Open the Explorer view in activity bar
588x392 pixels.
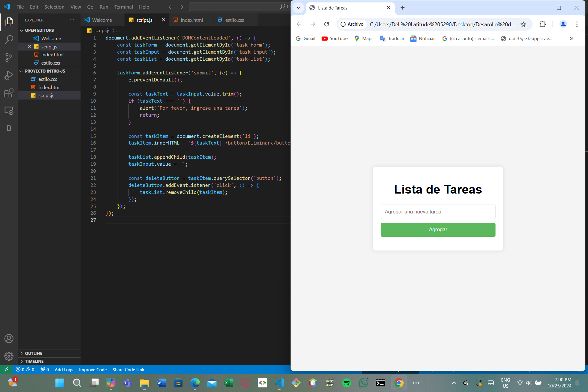click(9, 22)
